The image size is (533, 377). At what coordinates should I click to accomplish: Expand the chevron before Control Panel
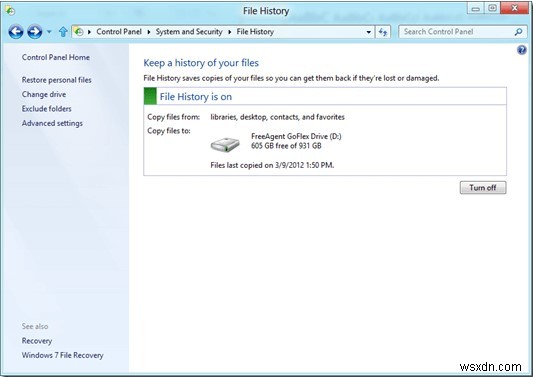click(89, 32)
